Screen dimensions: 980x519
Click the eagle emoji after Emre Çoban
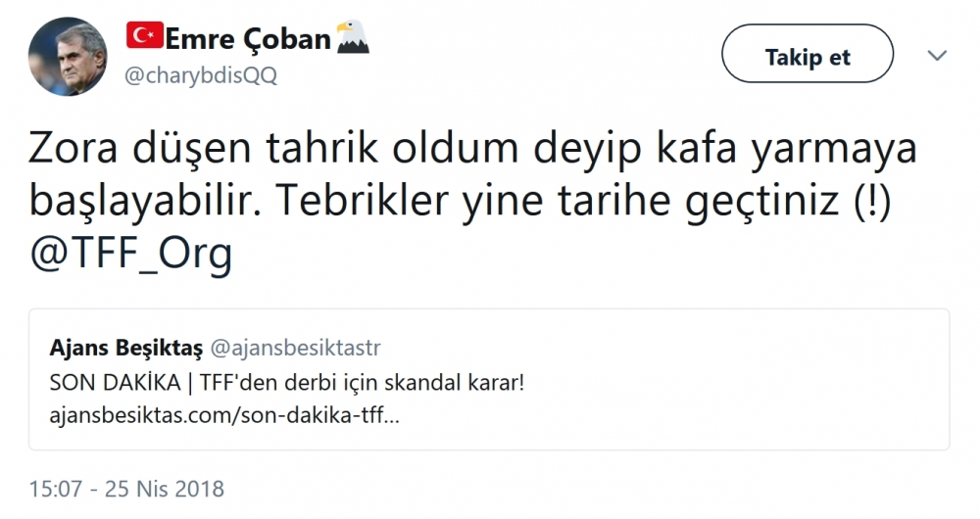pos(353,37)
